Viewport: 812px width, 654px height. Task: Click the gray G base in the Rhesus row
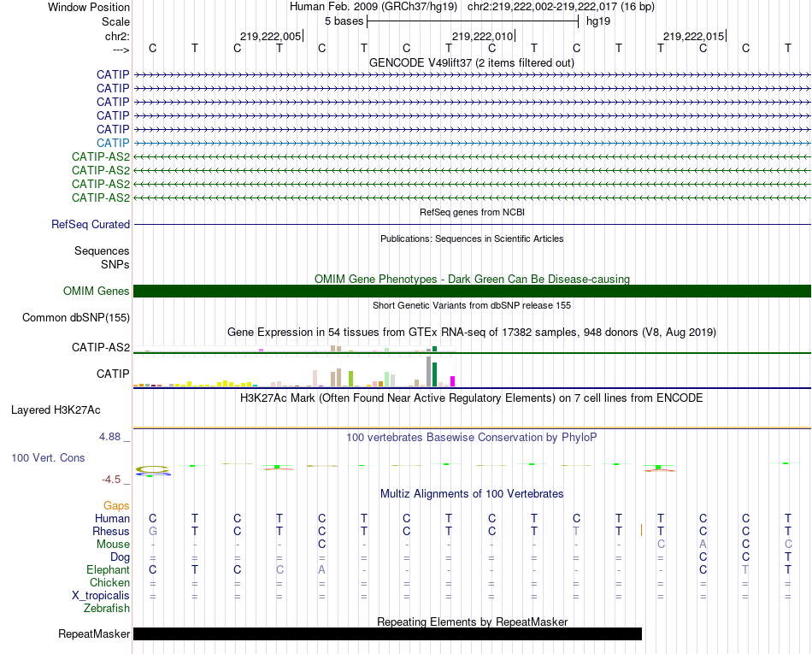[152, 531]
